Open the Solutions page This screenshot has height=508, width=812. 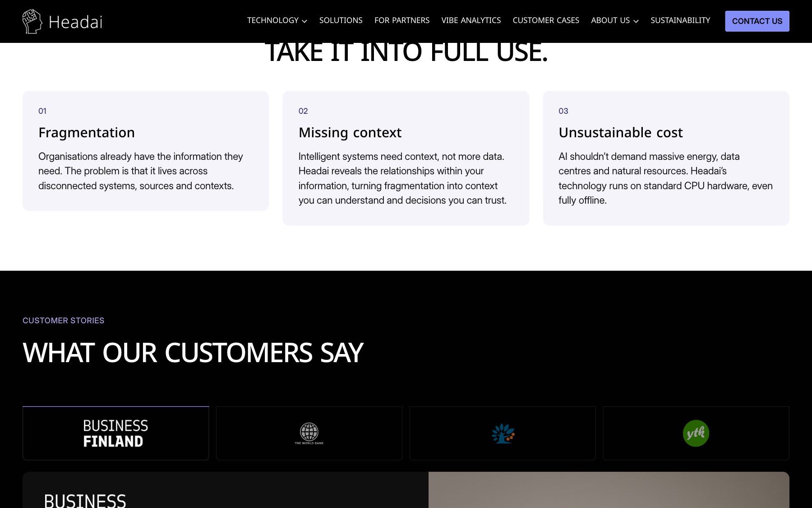click(x=341, y=20)
